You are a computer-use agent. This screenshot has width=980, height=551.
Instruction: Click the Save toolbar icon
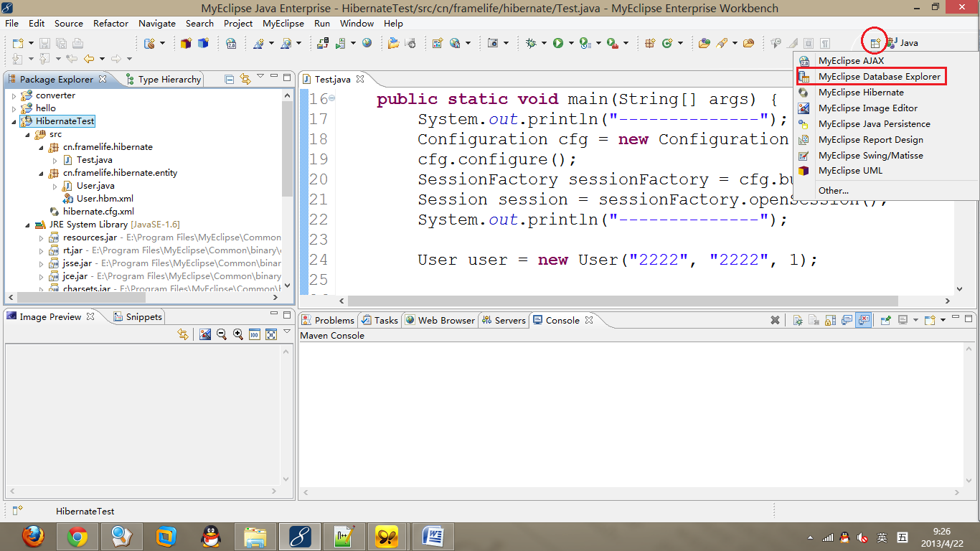tap(44, 43)
